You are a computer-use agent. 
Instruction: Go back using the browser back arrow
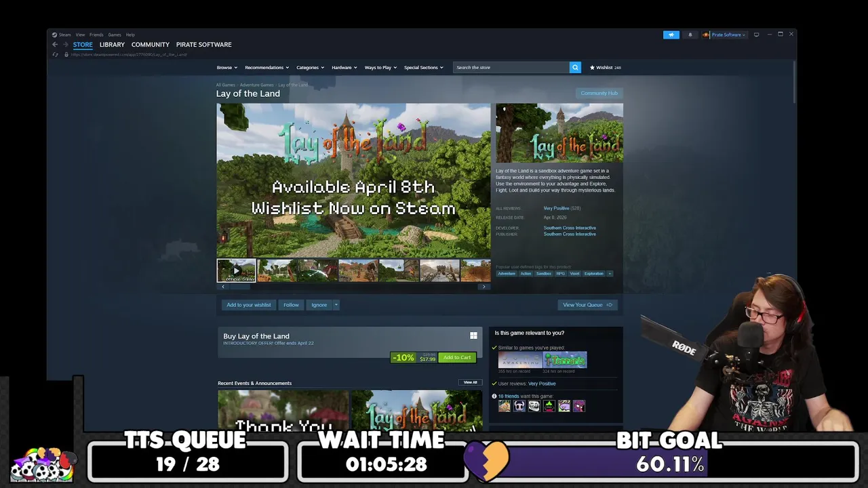pyautogui.click(x=56, y=45)
